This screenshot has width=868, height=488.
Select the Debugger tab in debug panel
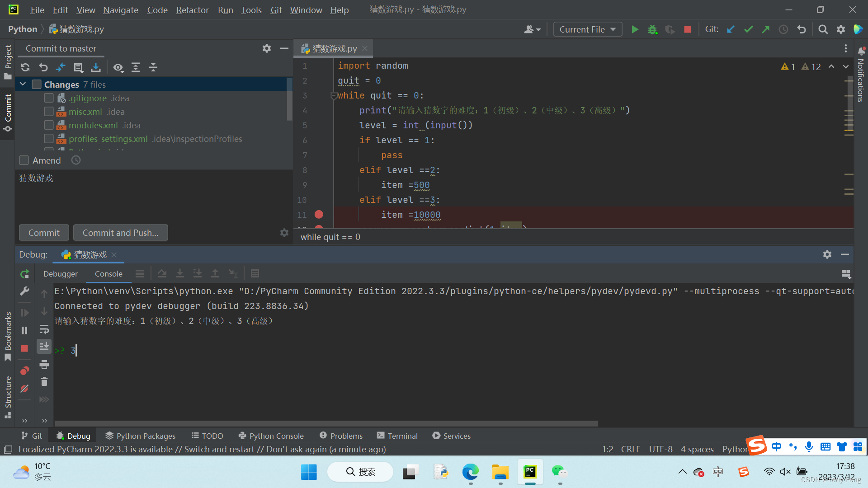60,273
